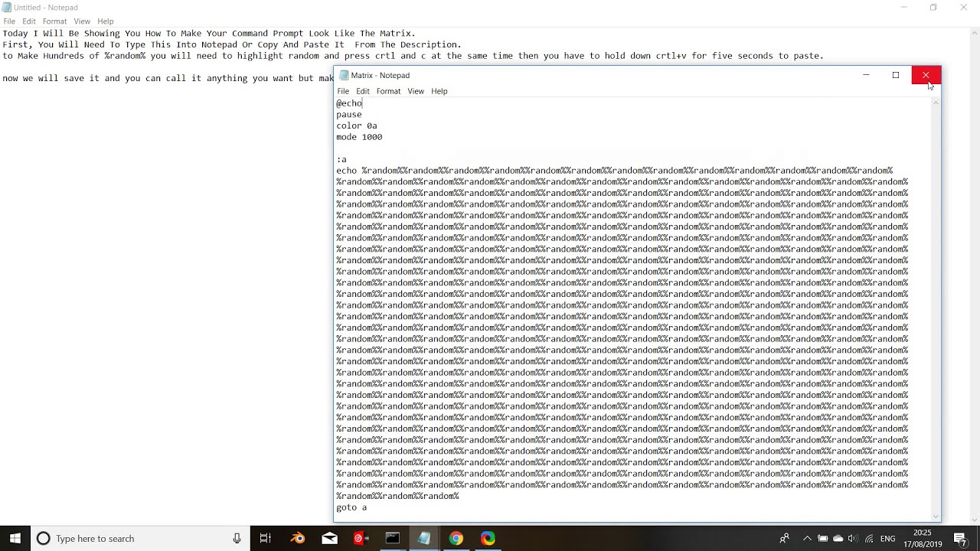Open Help menu in Matrix Notepad
The image size is (980, 551).
pyautogui.click(x=439, y=91)
